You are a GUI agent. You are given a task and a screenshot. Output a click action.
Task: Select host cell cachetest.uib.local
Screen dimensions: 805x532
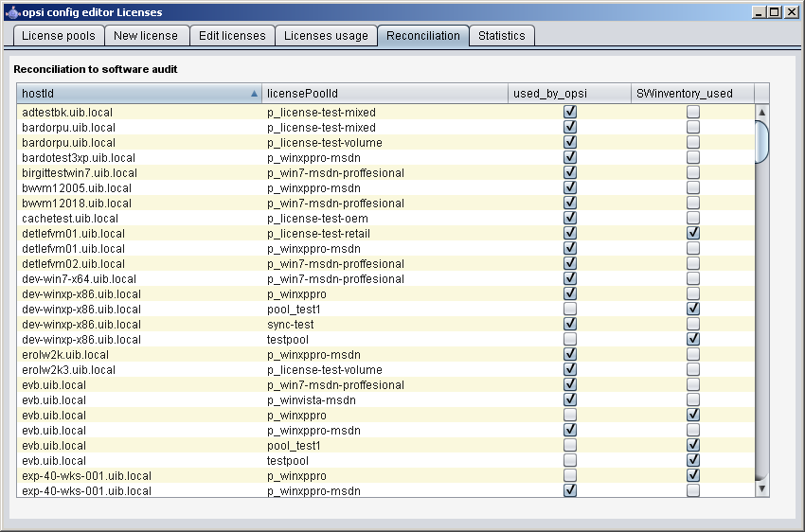(139, 218)
